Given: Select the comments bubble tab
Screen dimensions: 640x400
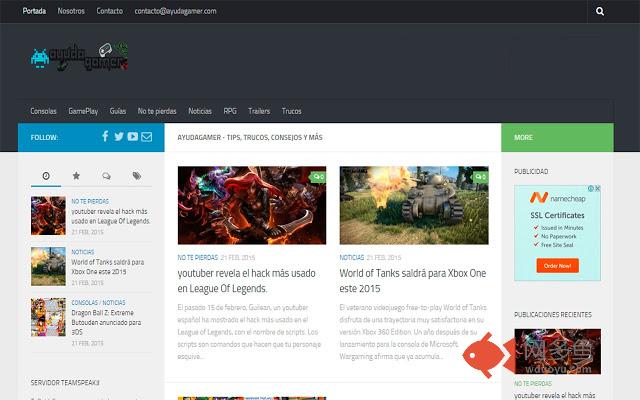Looking at the screenshot, I should click(106, 176).
